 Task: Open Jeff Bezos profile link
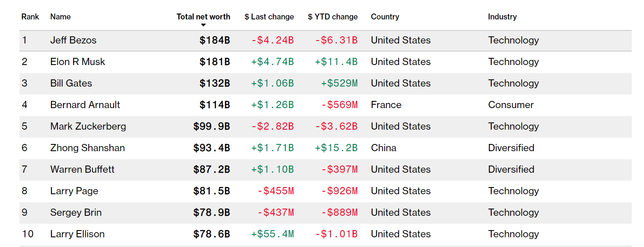73,41
